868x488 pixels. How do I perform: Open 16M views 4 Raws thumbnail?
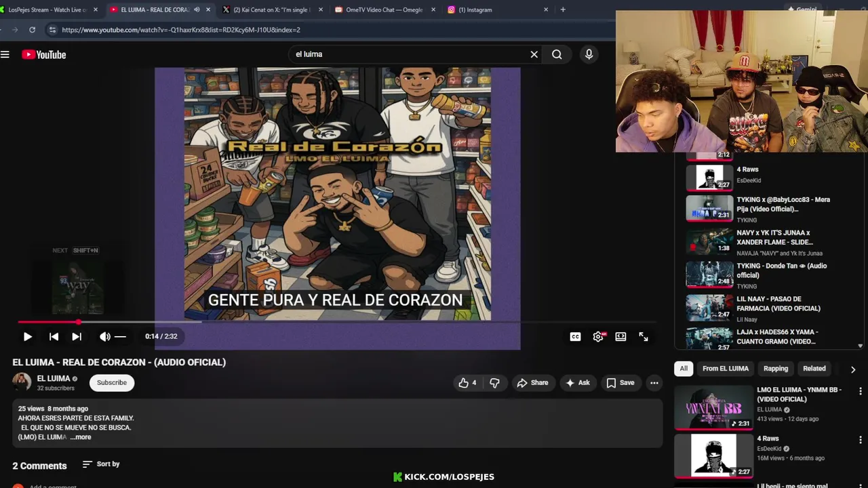pos(713,456)
